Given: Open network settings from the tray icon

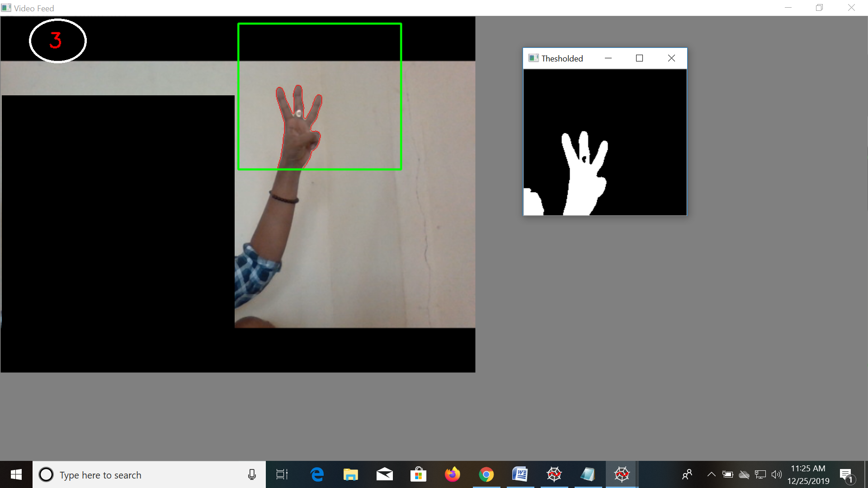Looking at the screenshot, I should (x=760, y=474).
